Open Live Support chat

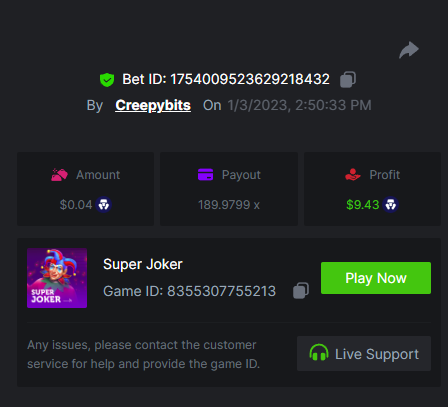pyautogui.click(x=364, y=354)
